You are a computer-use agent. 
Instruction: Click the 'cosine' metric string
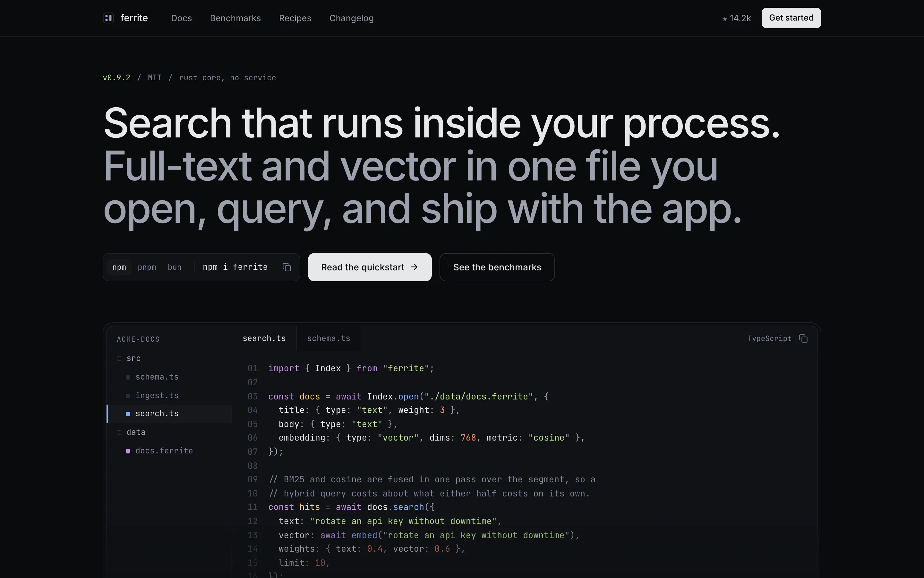549,438
